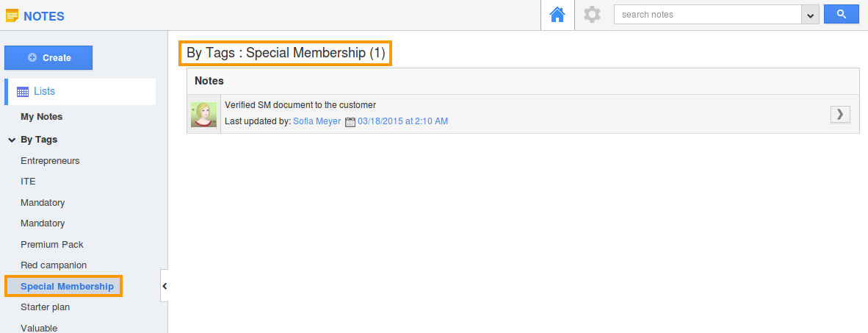Expand the search options dropdown arrow

[811, 15]
